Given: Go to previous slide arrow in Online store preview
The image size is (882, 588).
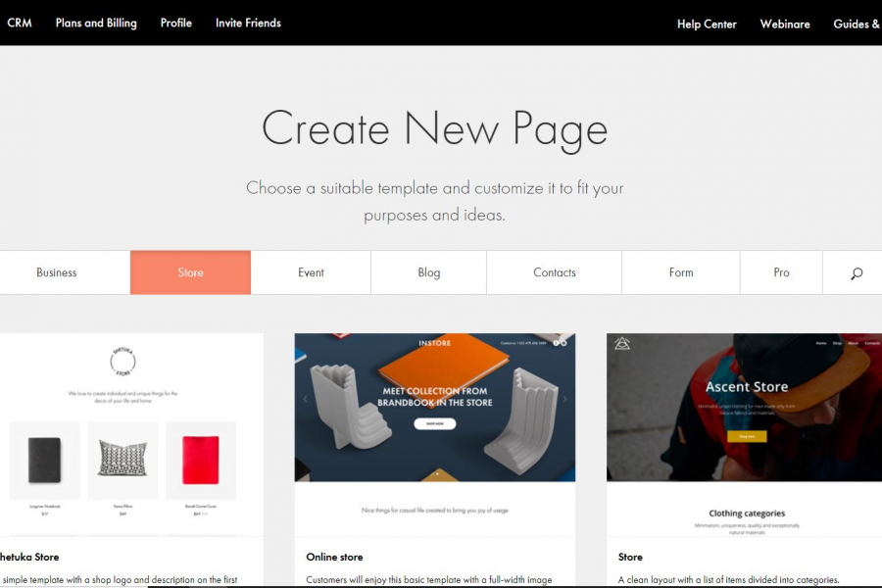Looking at the screenshot, I should (305, 399).
